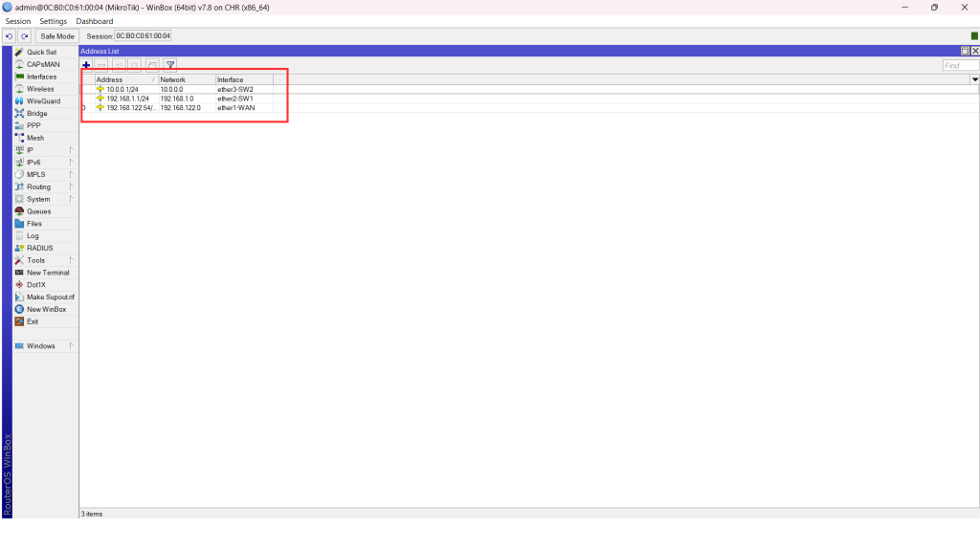Toggle the Safe Mode button
The height and width of the screenshot is (551, 980).
57,36
